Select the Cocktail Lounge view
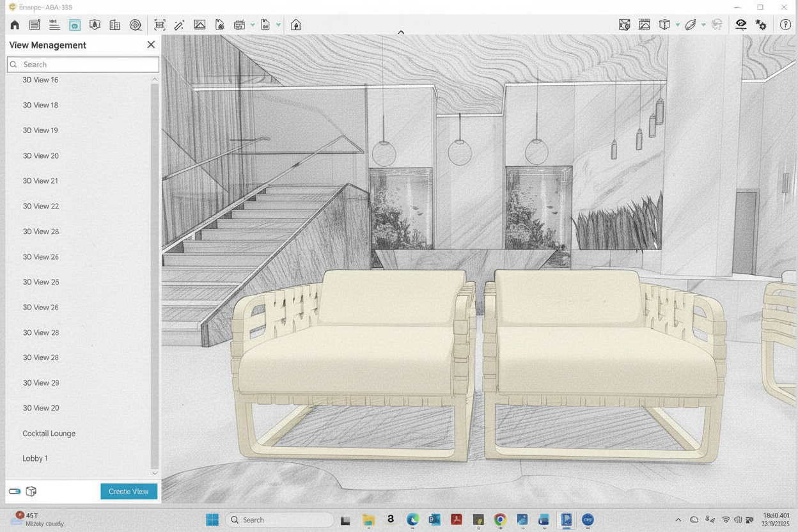The height and width of the screenshot is (532, 798). 49,434
